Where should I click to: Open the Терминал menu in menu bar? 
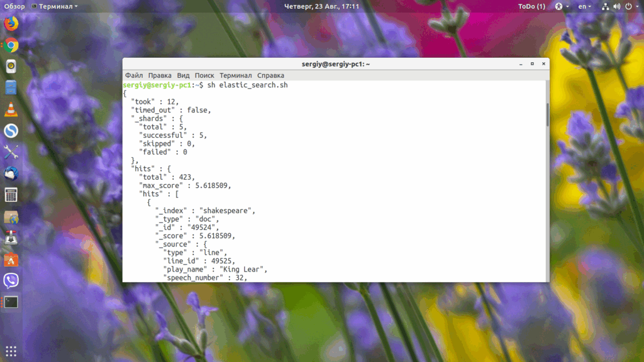pyautogui.click(x=235, y=75)
